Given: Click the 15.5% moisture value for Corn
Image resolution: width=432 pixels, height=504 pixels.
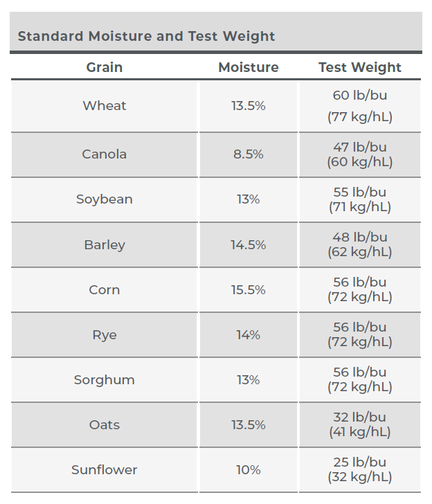Looking at the screenshot, I should [x=248, y=289].
